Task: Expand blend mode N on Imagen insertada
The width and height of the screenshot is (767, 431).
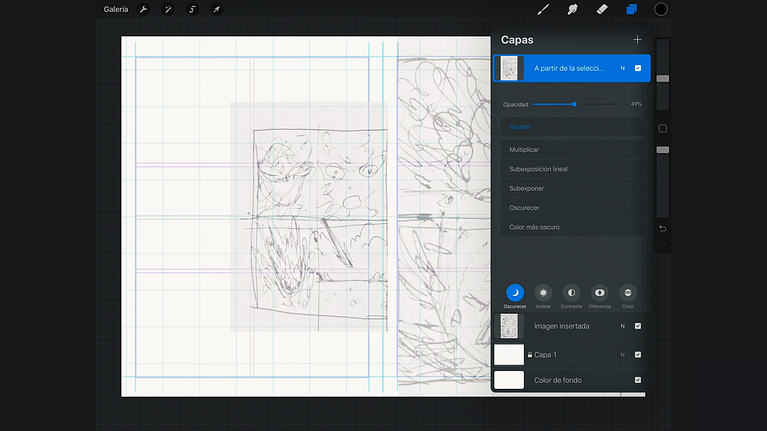Action: pos(622,326)
